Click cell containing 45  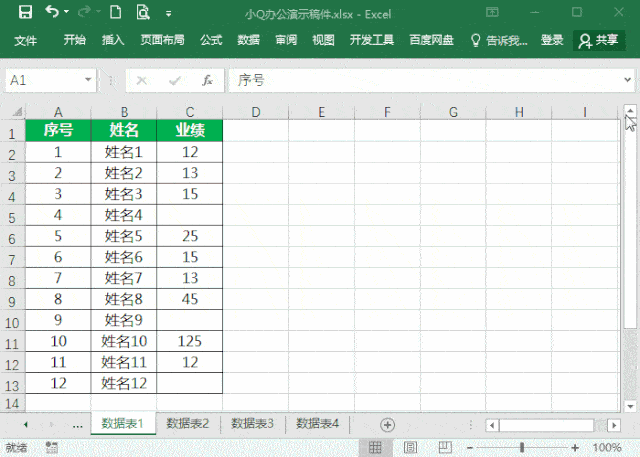tap(190, 299)
